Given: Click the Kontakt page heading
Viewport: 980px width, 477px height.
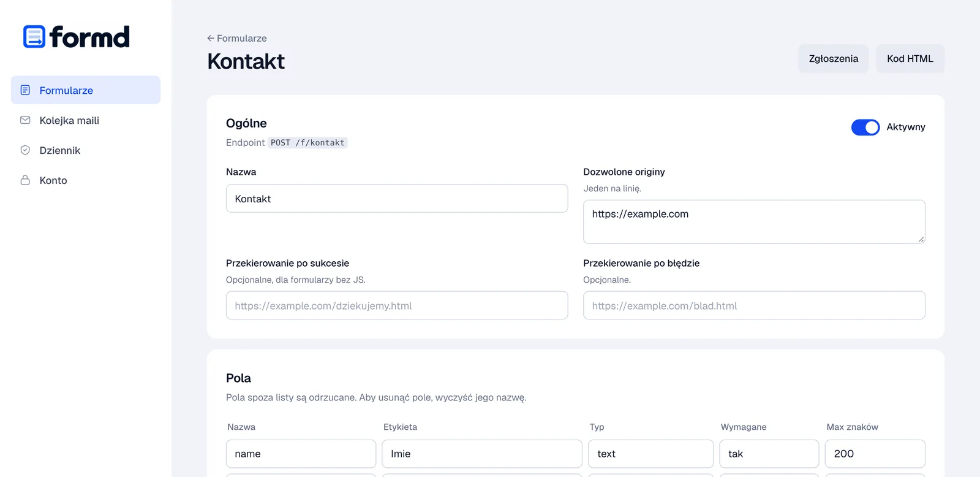Looking at the screenshot, I should [x=246, y=61].
